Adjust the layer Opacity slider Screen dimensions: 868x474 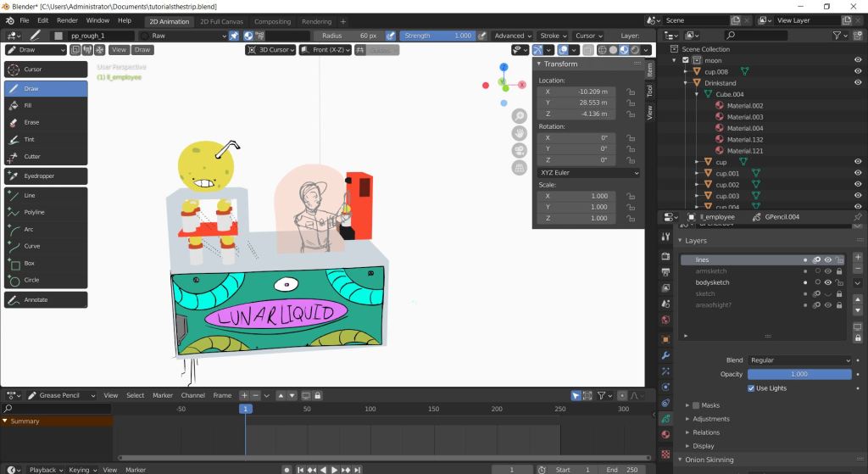pyautogui.click(x=799, y=374)
